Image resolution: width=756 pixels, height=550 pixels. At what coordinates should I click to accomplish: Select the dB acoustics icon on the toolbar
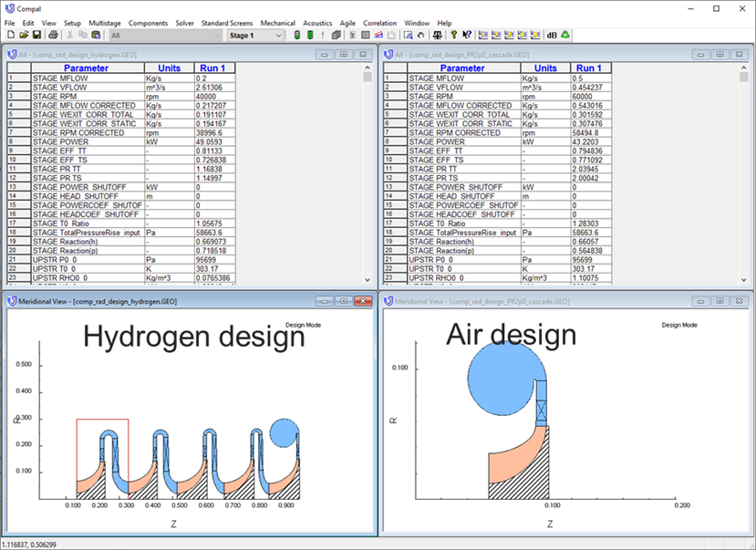(550, 36)
